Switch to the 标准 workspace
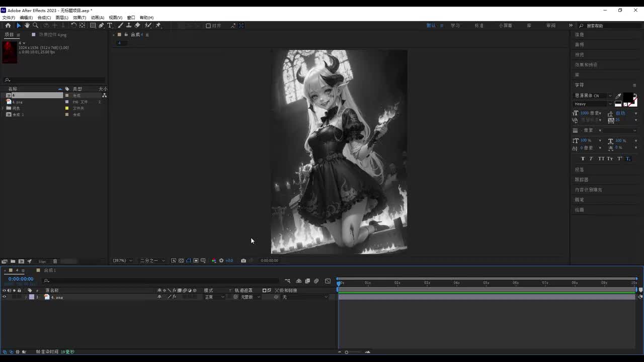644x362 pixels. pos(479,26)
